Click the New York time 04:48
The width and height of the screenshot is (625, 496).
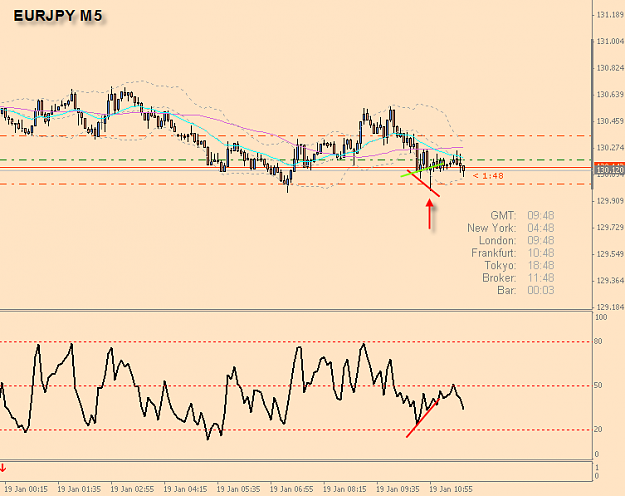[x=541, y=228]
